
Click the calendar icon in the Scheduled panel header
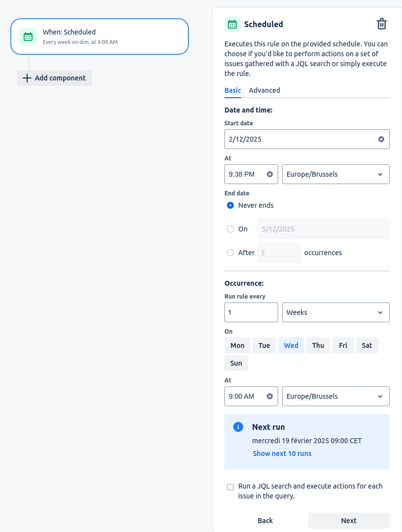click(x=232, y=24)
